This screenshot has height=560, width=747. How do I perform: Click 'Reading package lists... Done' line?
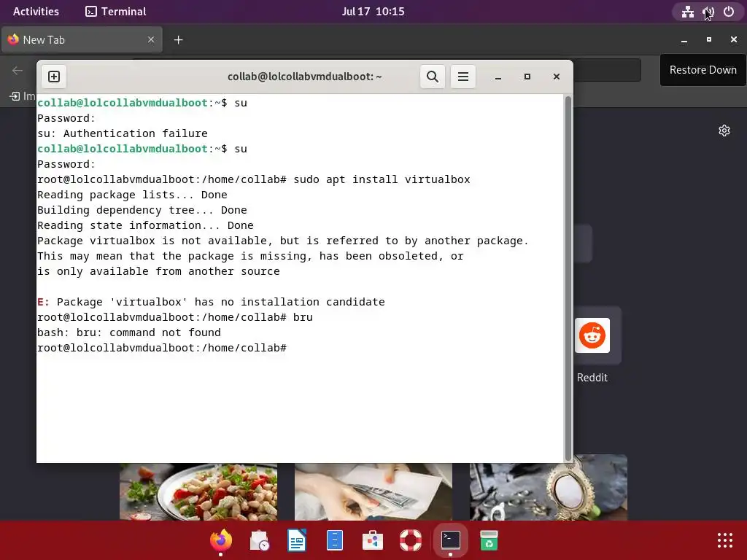click(133, 195)
